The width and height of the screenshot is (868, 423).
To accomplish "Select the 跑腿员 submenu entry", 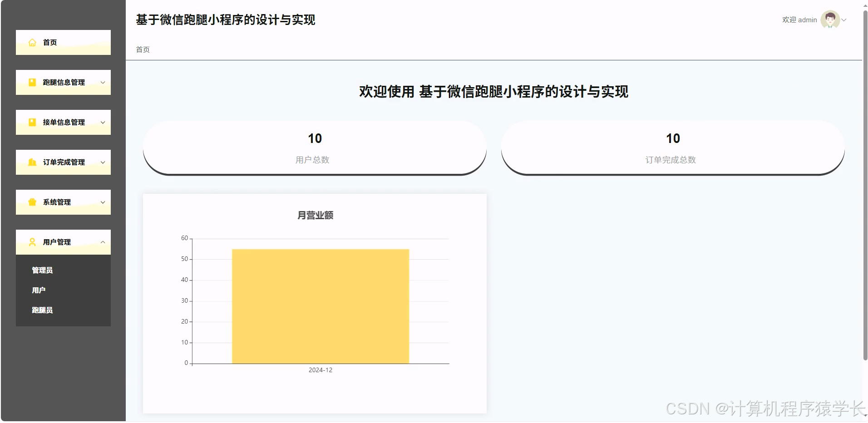I will click(42, 310).
